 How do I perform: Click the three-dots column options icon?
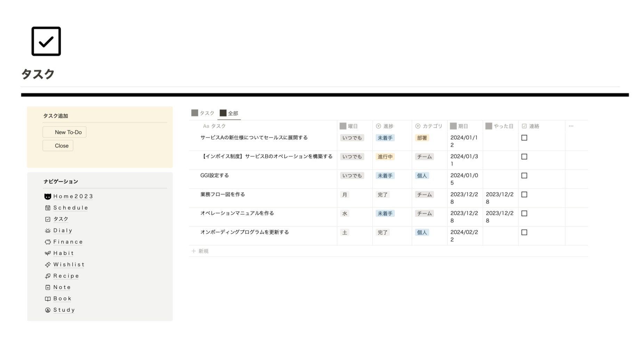pos(571,126)
